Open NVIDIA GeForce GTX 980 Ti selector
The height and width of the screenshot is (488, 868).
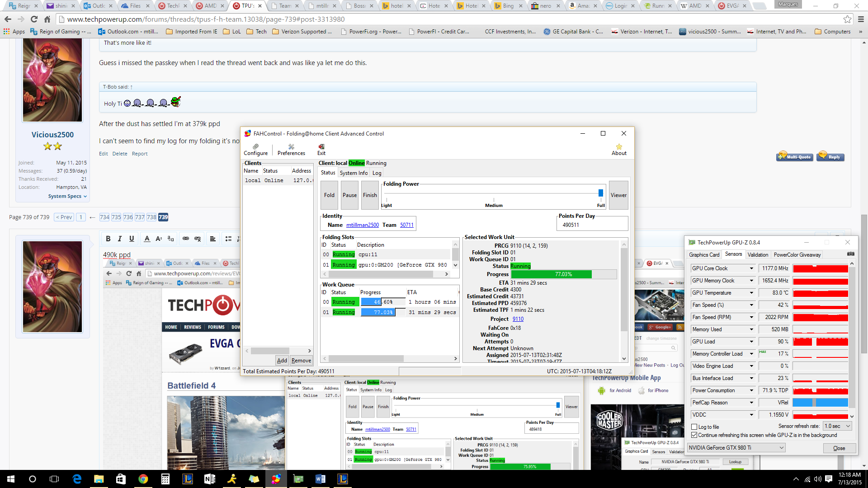point(736,448)
